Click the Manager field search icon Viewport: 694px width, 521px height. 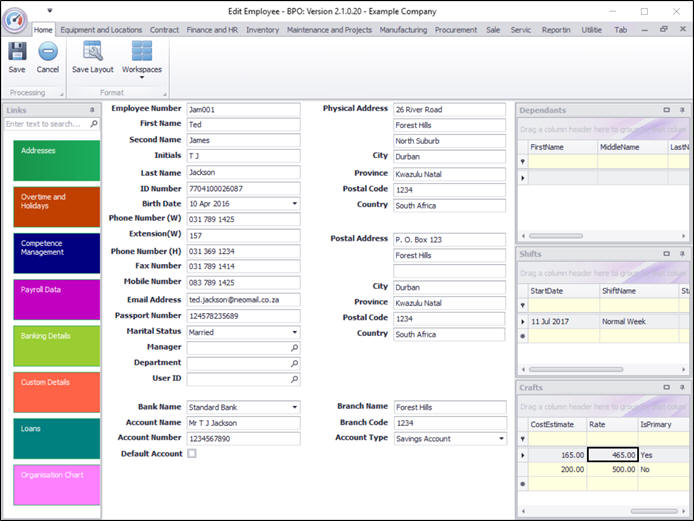point(294,348)
